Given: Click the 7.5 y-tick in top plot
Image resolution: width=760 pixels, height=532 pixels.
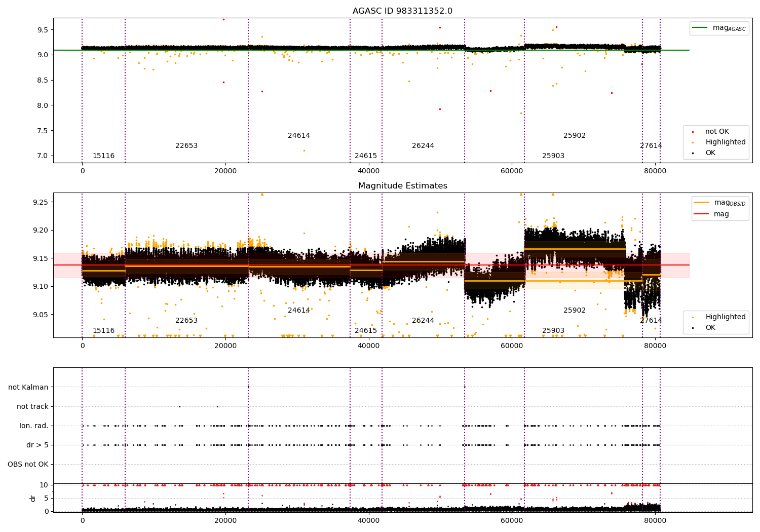Looking at the screenshot, I should coord(43,131).
